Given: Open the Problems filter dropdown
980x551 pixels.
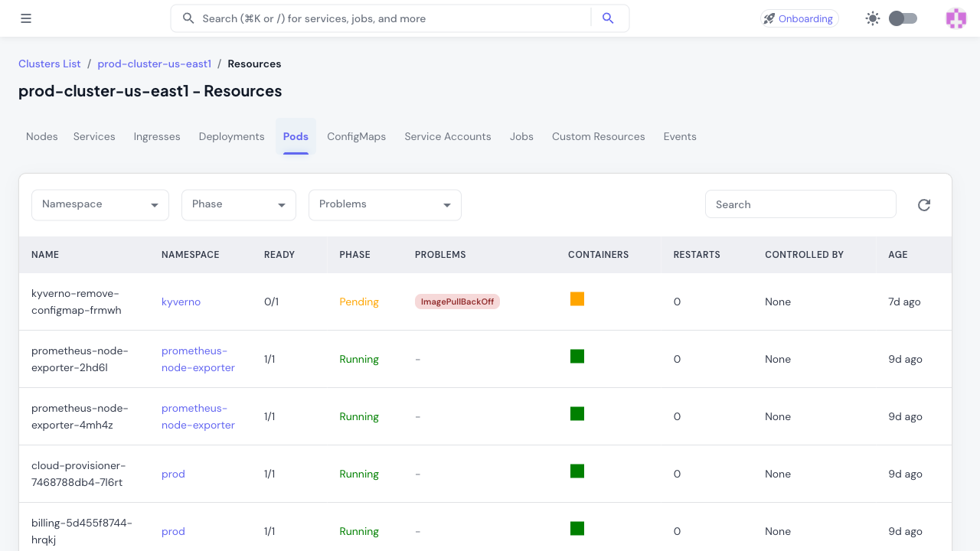Looking at the screenshot, I should [384, 204].
